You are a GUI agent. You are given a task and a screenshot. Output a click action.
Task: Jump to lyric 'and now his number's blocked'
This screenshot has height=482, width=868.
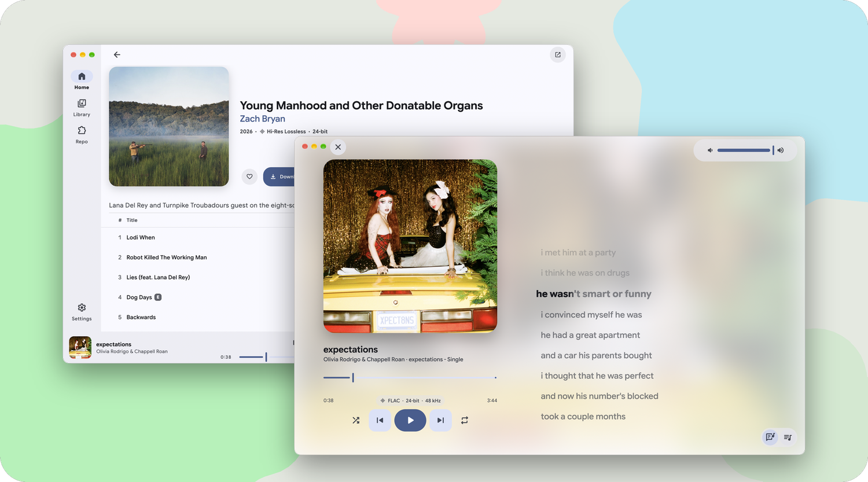point(599,396)
